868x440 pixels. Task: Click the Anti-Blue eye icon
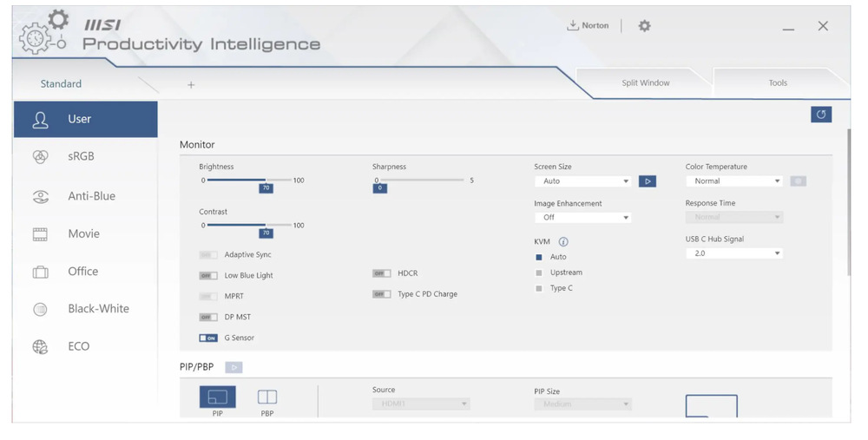point(40,196)
